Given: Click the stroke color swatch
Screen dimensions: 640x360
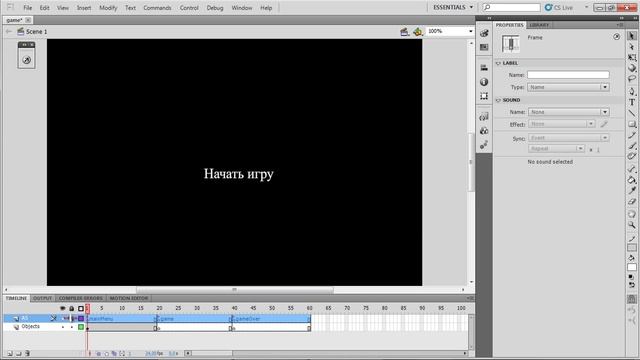Looking at the screenshot, I should point(631,248).
